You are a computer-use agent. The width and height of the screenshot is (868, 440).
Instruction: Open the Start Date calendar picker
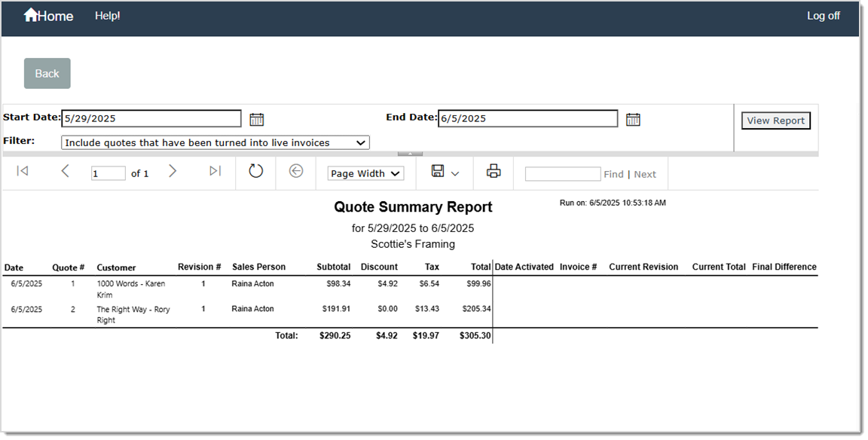(x=256, y=118)
